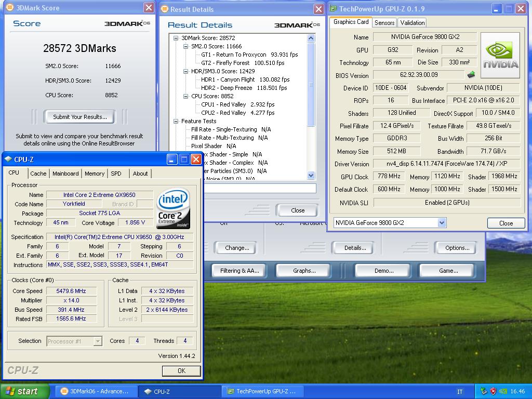532x399 pixels.
Task: Switch to 3DMark06 taskbar button
Action: click(96, 392)
